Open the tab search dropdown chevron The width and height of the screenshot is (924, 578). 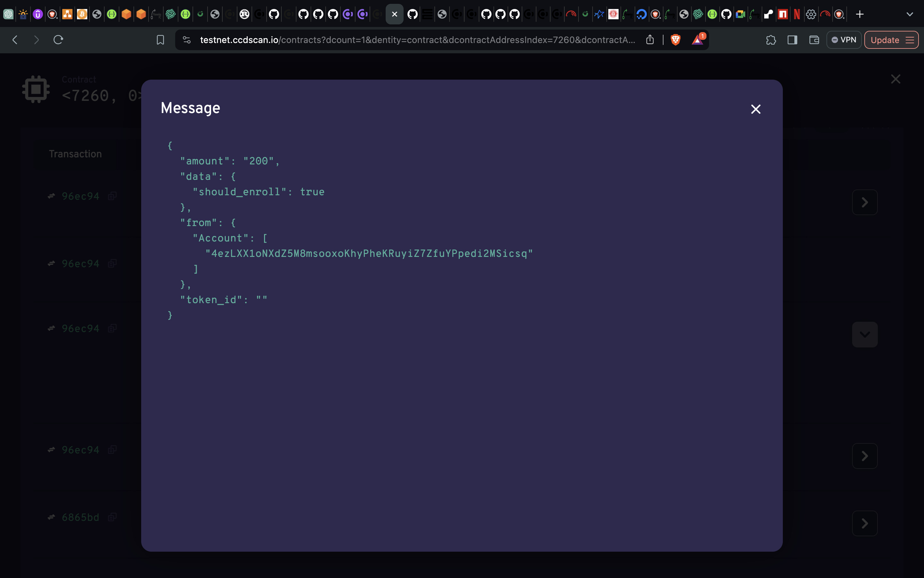pos(910,14)
